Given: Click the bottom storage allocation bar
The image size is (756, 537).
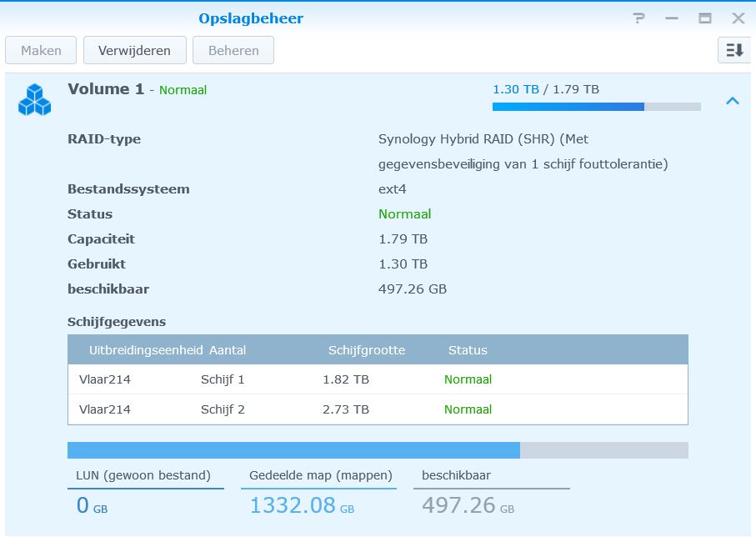Looking at the screenshot, I should pyautogui.click(x=378, y=450).
